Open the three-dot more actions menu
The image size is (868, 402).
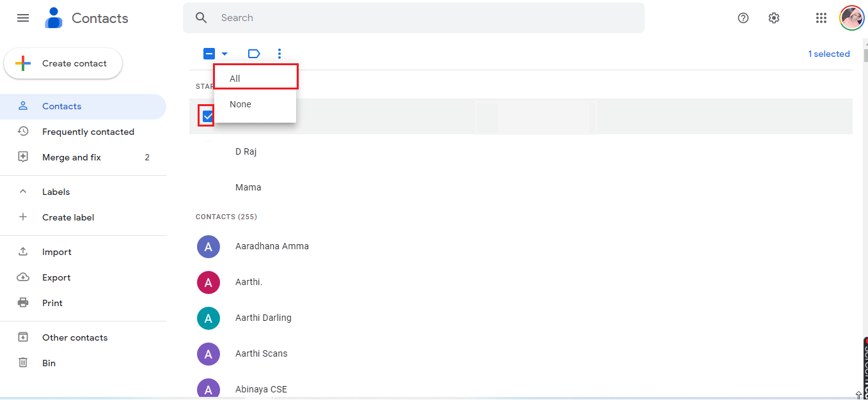(x=280, y=54)
